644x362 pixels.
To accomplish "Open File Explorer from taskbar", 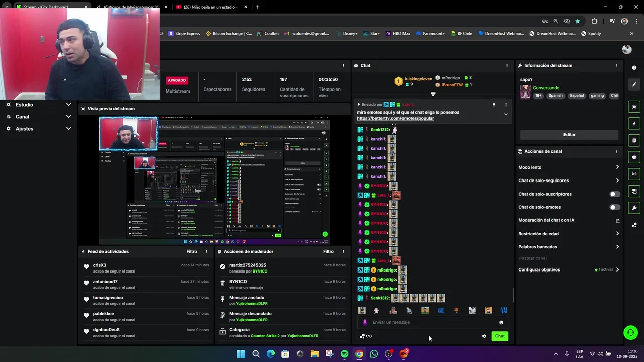I will tap(315, 354).
